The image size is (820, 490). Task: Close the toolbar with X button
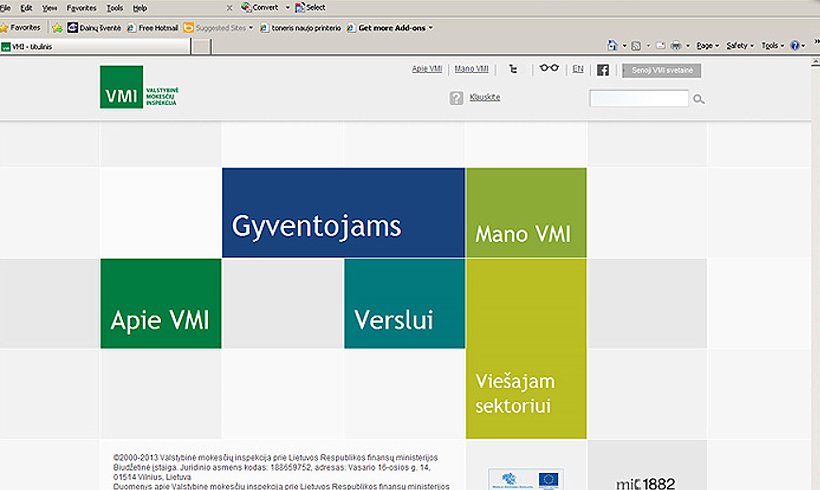(x=229, y=8)
